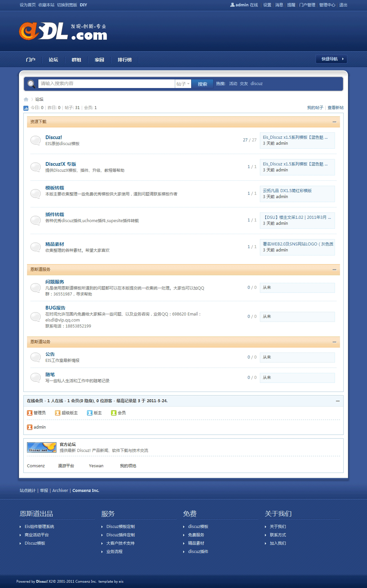Click the Discuz.net banner image
This screenshot has width=367, height=588.
(x=42, y=448)
